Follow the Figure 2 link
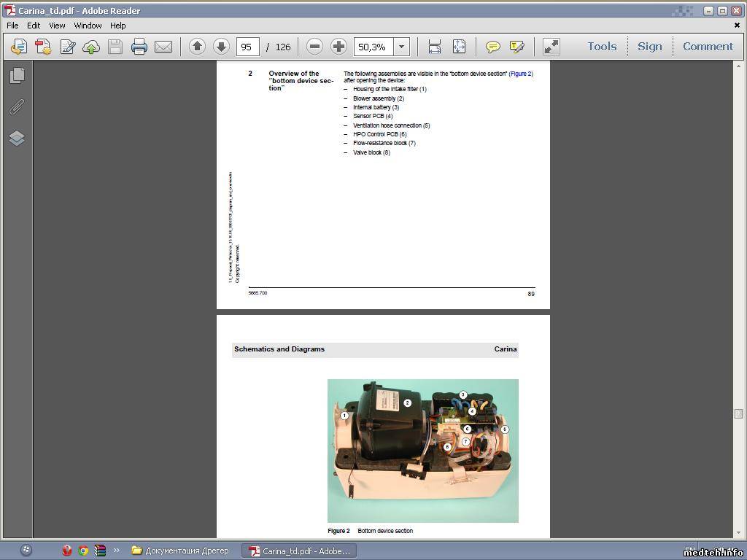The height and width of the screenshot is (560, 747). pyautogui.click(x=521, y=74)
